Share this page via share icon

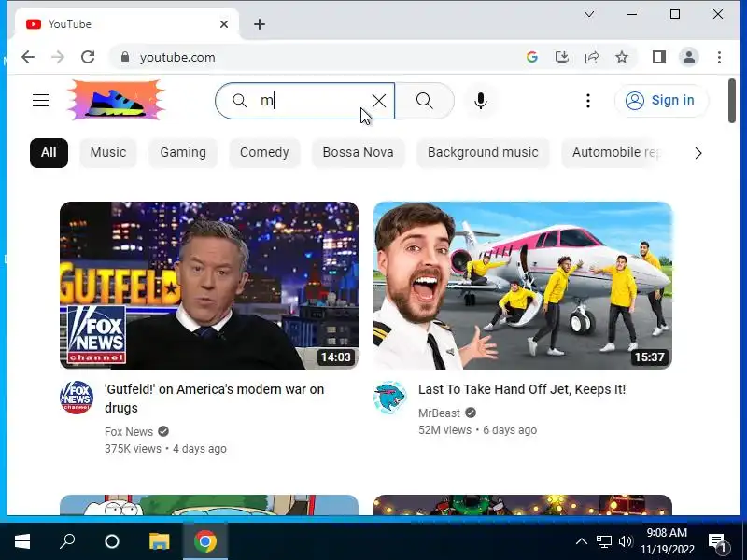(x=592, y=57)
